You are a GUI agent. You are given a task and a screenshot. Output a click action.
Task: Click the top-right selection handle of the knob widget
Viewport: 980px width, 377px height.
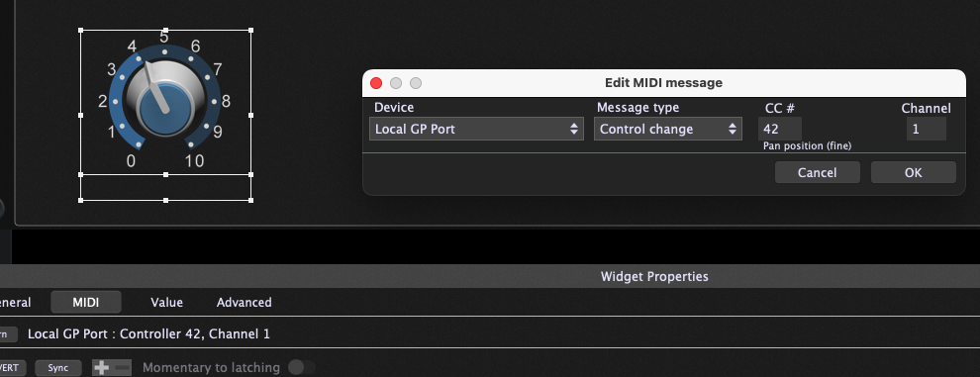tap(250, 30)
